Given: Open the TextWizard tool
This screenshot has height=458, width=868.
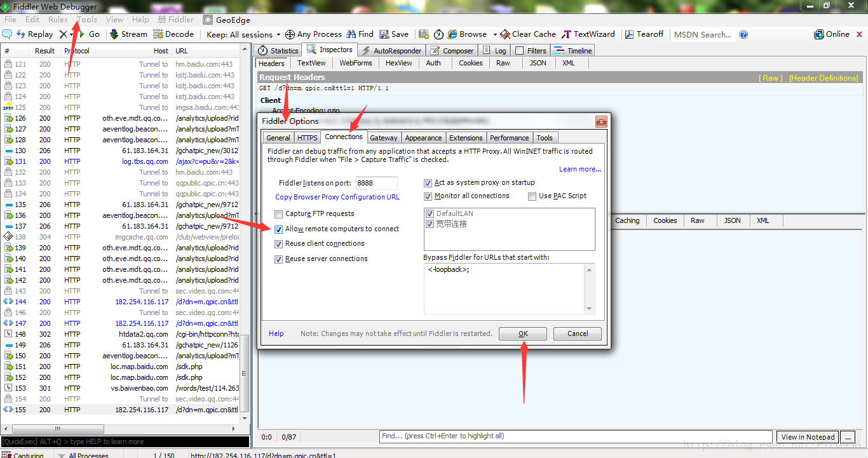Looking at the screenshot, I should point(588,34).
